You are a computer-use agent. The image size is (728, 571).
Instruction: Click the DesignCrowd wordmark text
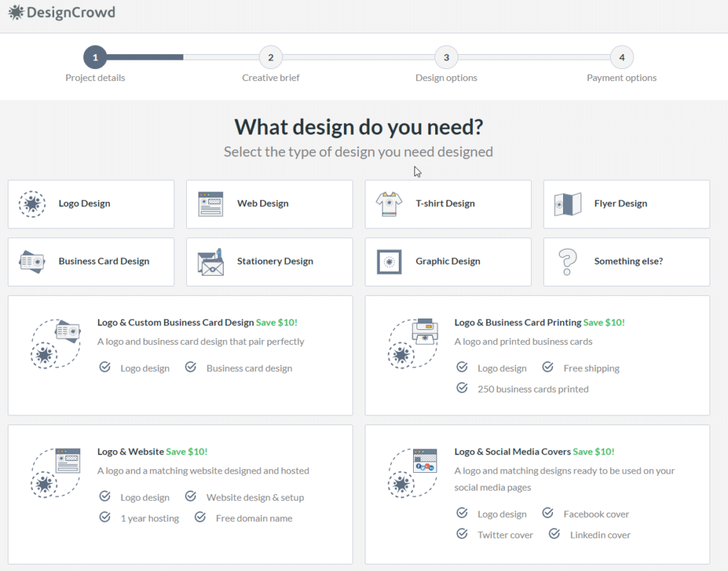tap(71, 12)
